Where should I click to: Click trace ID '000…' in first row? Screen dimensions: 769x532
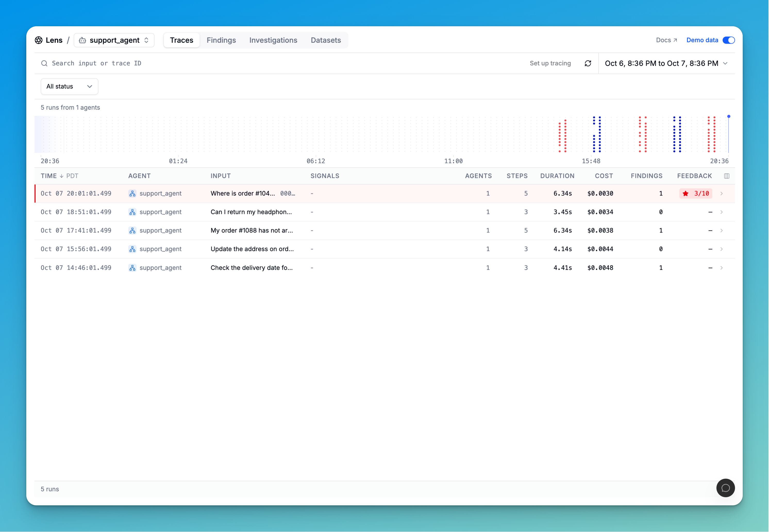(x=288, y=193)
